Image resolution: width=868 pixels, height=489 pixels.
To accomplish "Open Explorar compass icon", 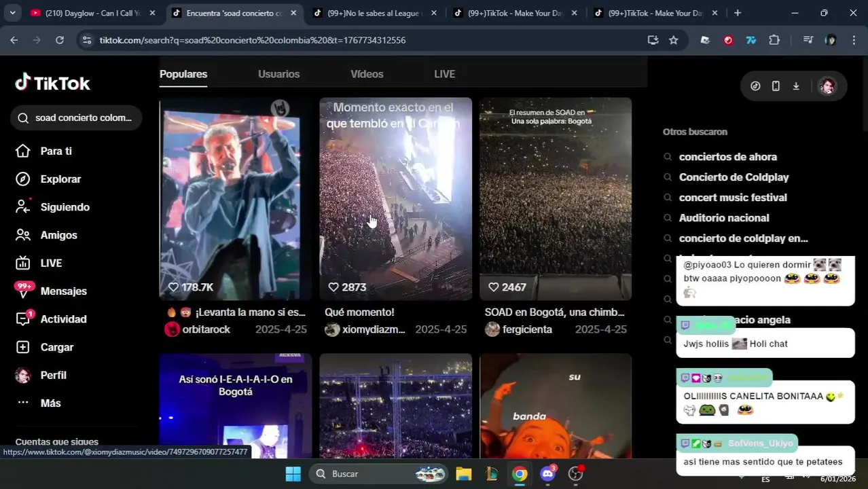I will pos(22,179).
